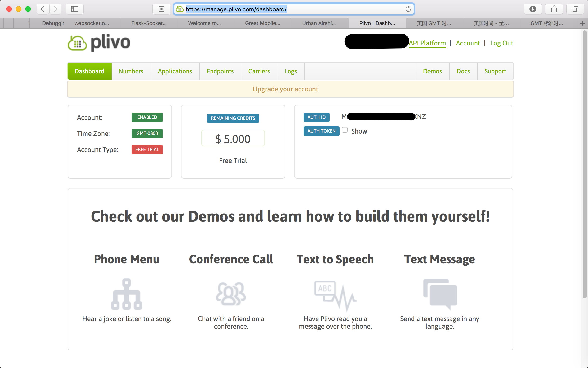Click the Log Out link

coord(501,43)
